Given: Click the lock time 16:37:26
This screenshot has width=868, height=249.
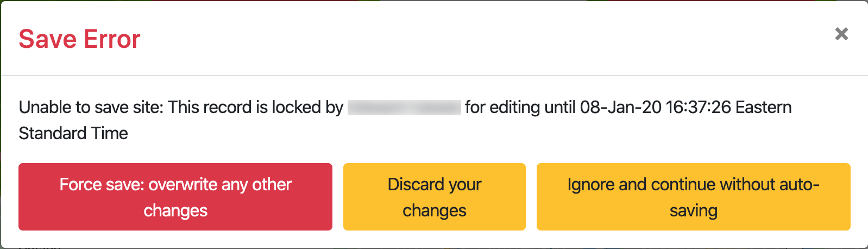Looking at the screenshot, I should click(698, 108).
